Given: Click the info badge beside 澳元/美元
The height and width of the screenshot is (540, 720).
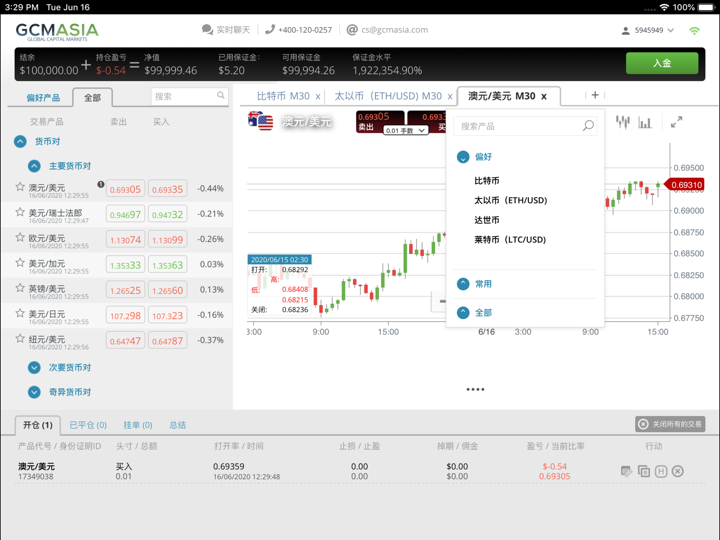Looking at the screenshot, I should coord(100,185).
